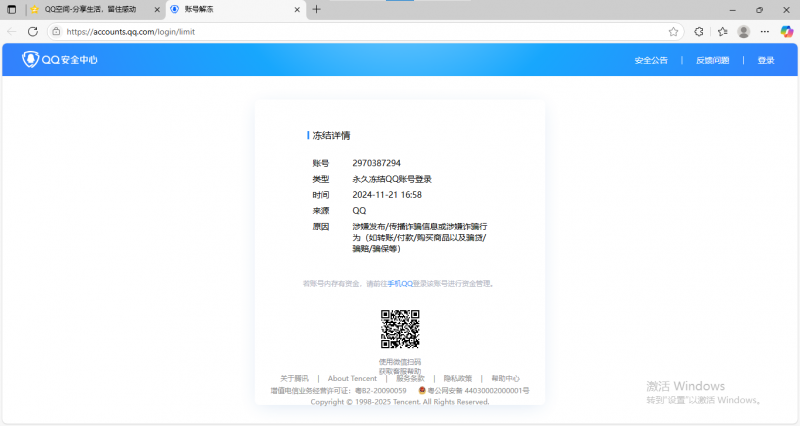View site info via the lock icon
Viewport: 800px width, 426px height.
coord(57,32)
